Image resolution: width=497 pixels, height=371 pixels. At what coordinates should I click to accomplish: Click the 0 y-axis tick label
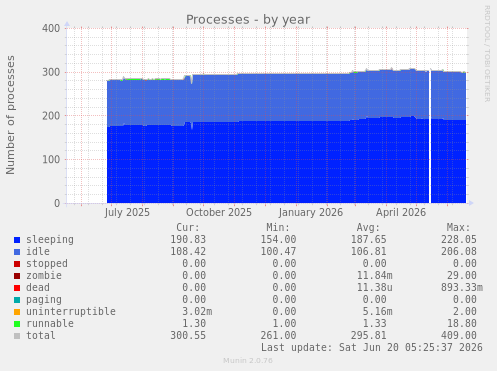[x=57, y=203]
